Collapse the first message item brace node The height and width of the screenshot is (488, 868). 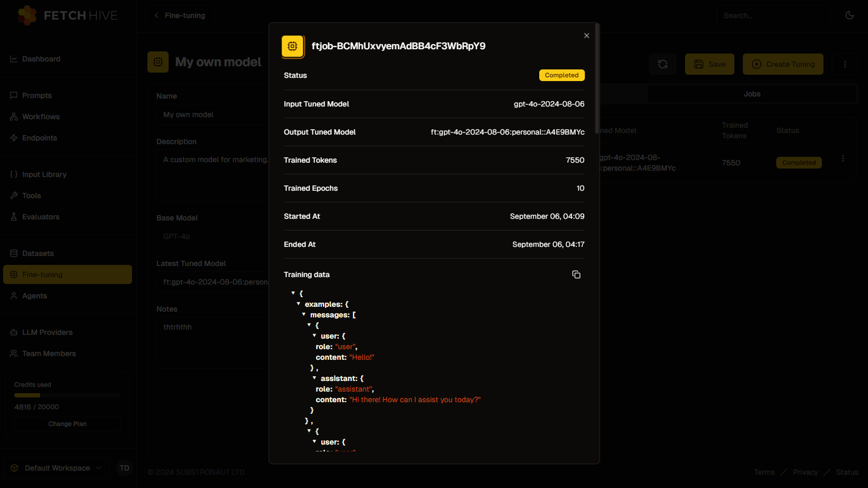309,325
